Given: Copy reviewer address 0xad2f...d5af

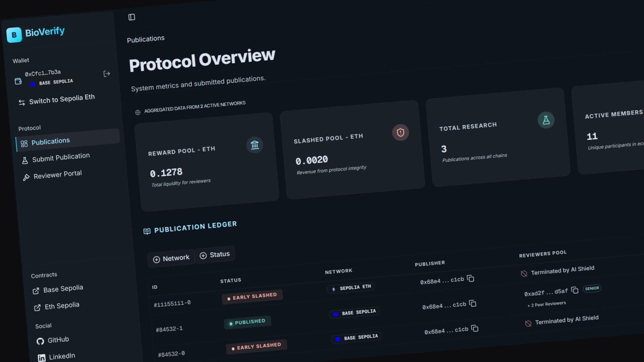Looking at the screenshot, I should coord(575,290).
